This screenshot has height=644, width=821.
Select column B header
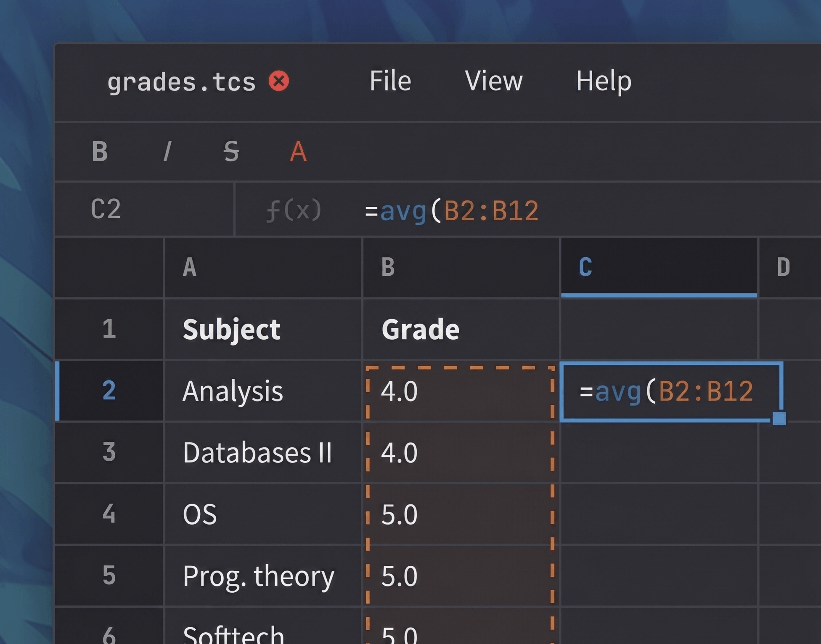[461, 267]
